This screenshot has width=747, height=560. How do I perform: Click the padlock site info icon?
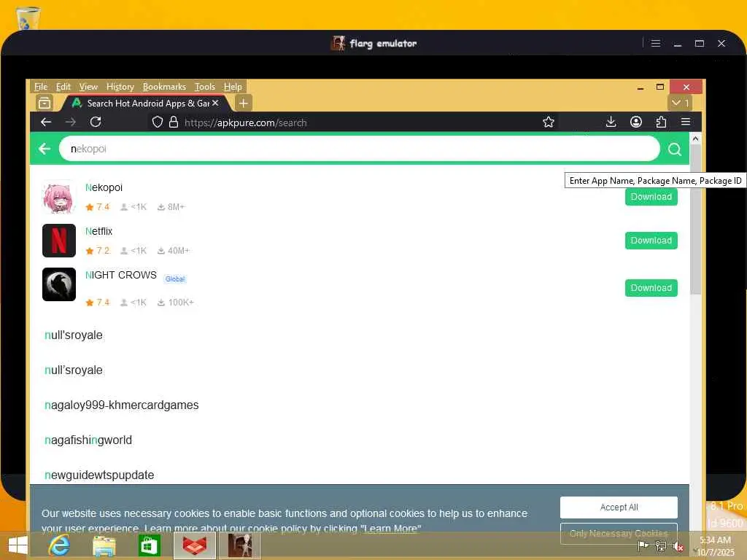click(x=174, y=122)
